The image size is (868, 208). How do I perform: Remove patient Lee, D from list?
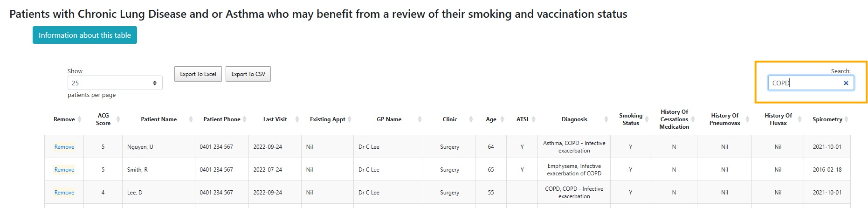click(64, 193)
